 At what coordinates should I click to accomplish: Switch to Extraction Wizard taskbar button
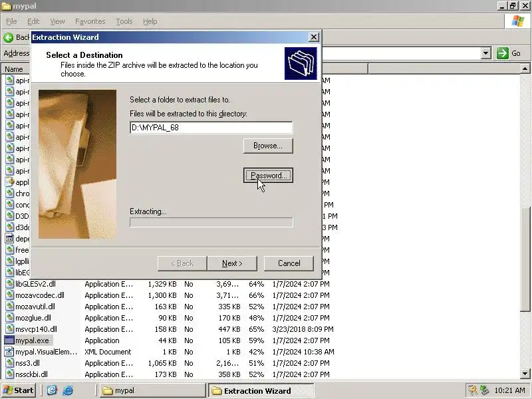(261, 390)
